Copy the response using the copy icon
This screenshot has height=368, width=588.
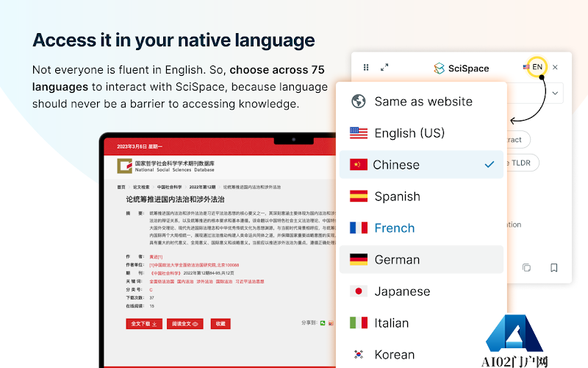click(526, 267)
